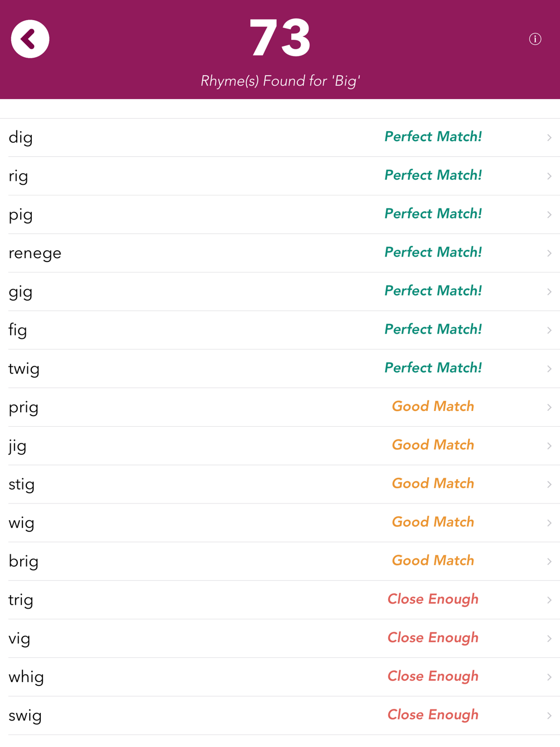The width and height of the screenshot is (560, 747).
Task: Open the chevron for 'trig' row
Action: pos(549,600)
